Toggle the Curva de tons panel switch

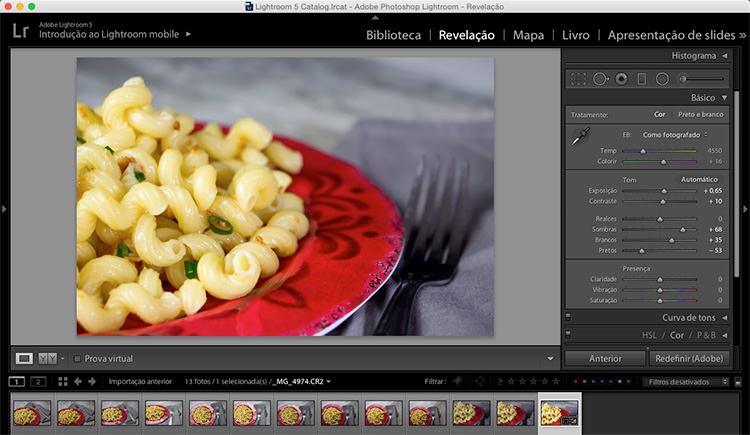(x=568, y=318)
